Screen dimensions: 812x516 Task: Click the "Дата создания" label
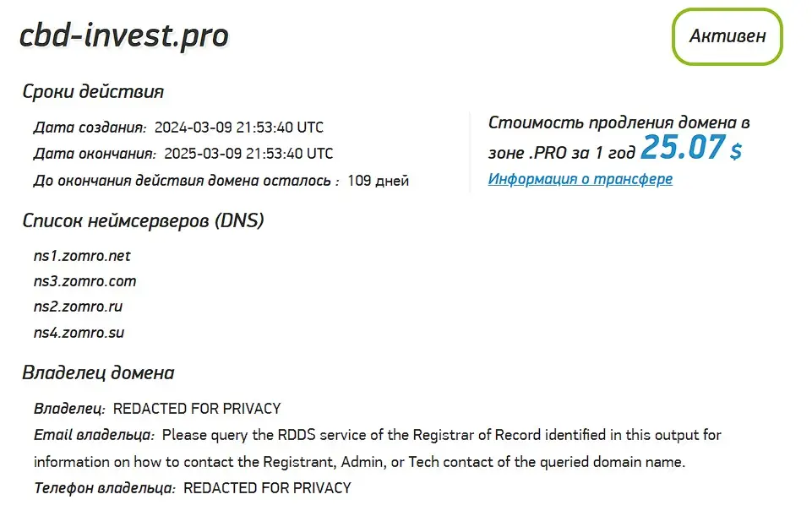(90, 128)
